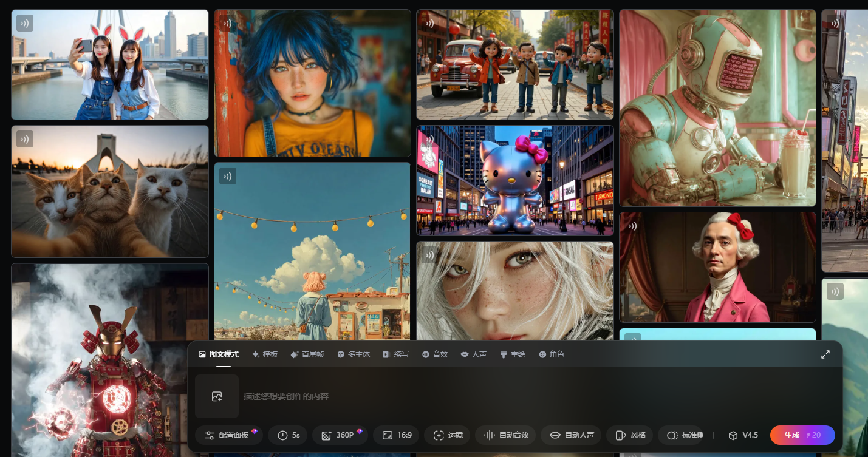The height and width of the screenshot is (457, 868).
Task: Open the 续写 tab
Action: [395, 354]
